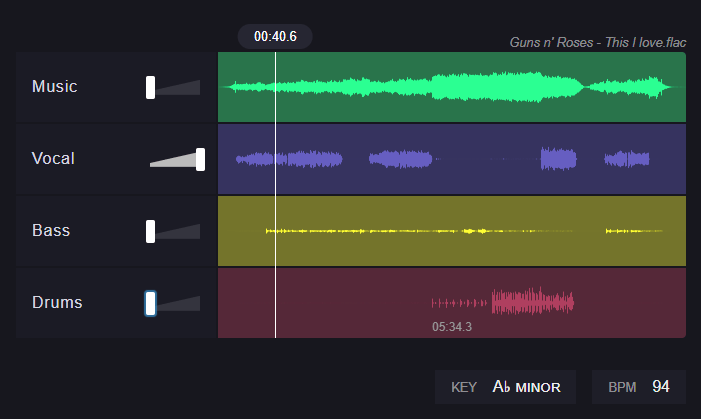Click the red Drums waveform track
The height and width of the screenshot is (419, 701).
tap(452, 303)
